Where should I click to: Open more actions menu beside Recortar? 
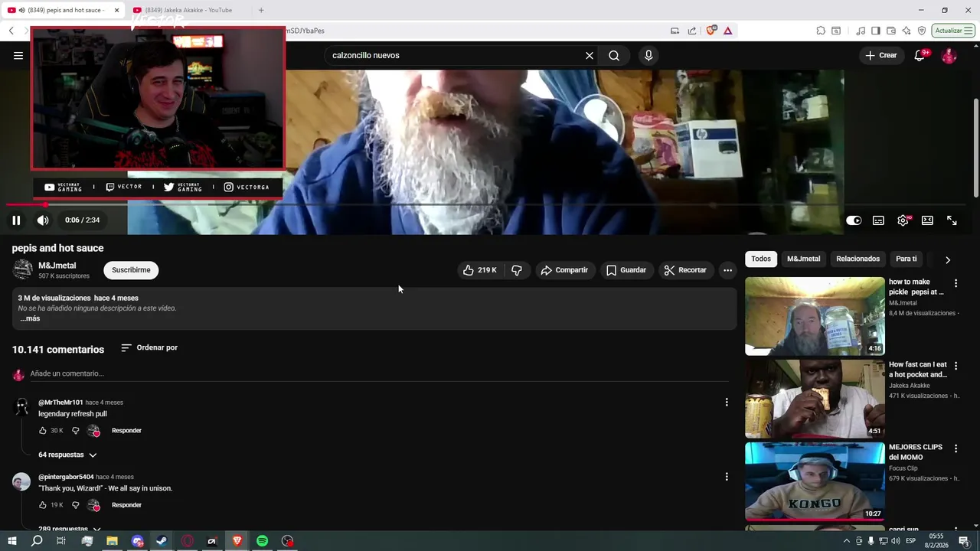(x=727, y=270)
